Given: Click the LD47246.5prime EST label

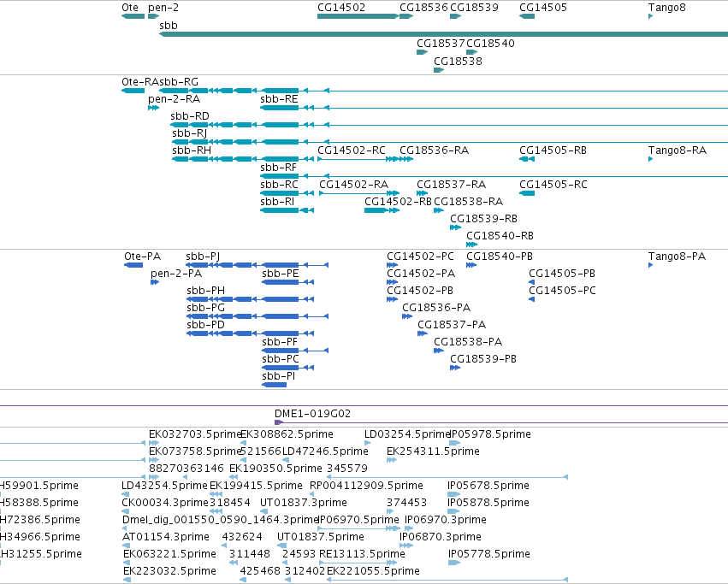Looking at the screenshot, I should pyautogui.click(x=325, y=451).
